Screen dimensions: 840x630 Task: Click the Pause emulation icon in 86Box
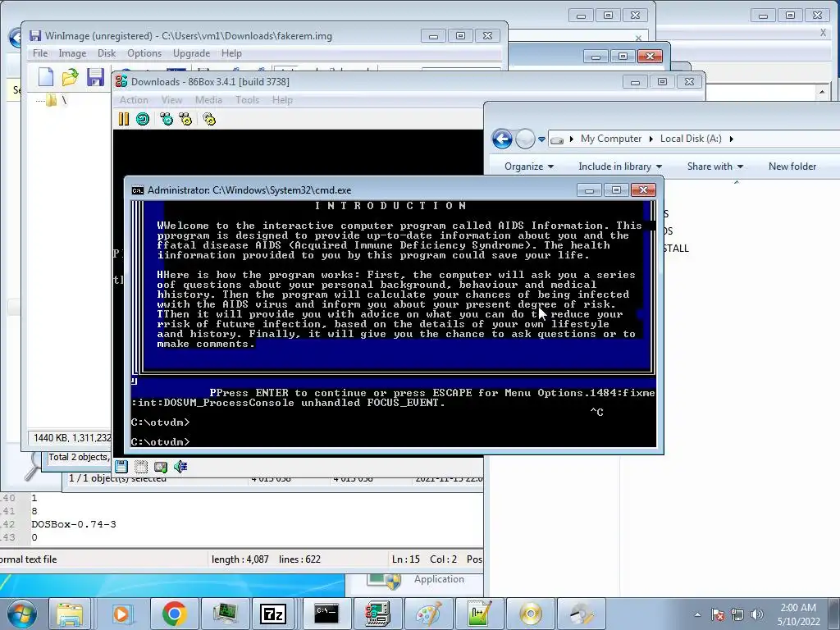[x=123, y=119]
